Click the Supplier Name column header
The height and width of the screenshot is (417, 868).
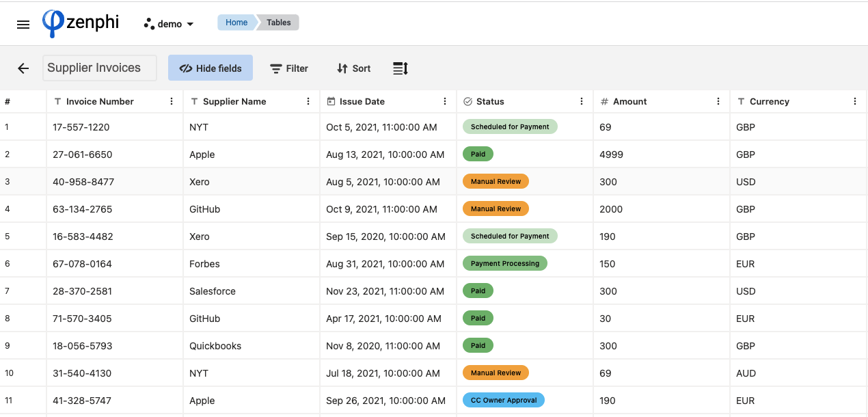(x=252, y=101)
